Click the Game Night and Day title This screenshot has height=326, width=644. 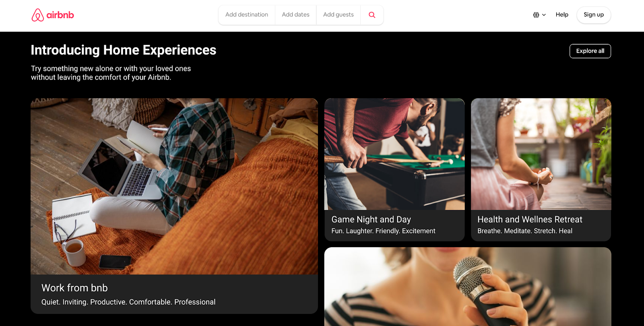coord(371,220)
